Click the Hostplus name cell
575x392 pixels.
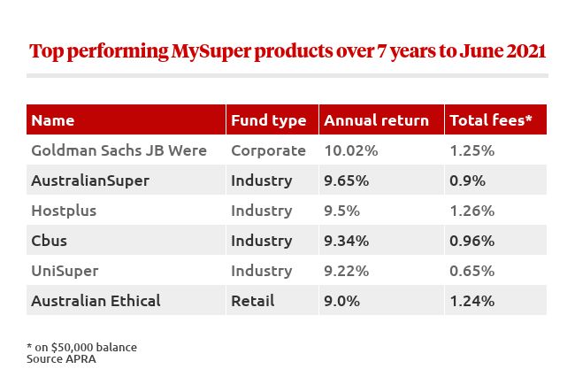pyautogui.click(x=64, y=211)
